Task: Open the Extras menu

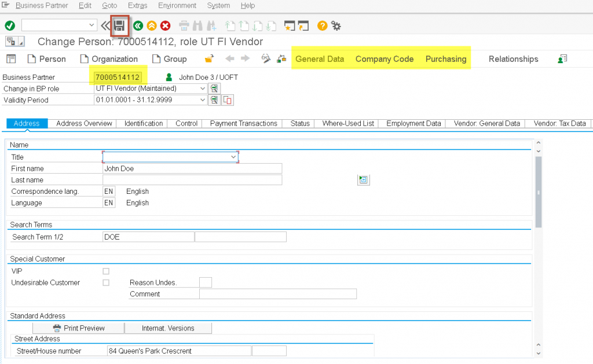Action: pyautogui.click(x=137, y=6)
